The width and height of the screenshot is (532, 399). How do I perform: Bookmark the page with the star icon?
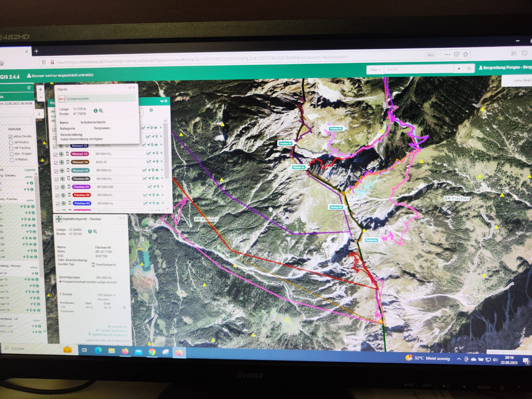466,54
